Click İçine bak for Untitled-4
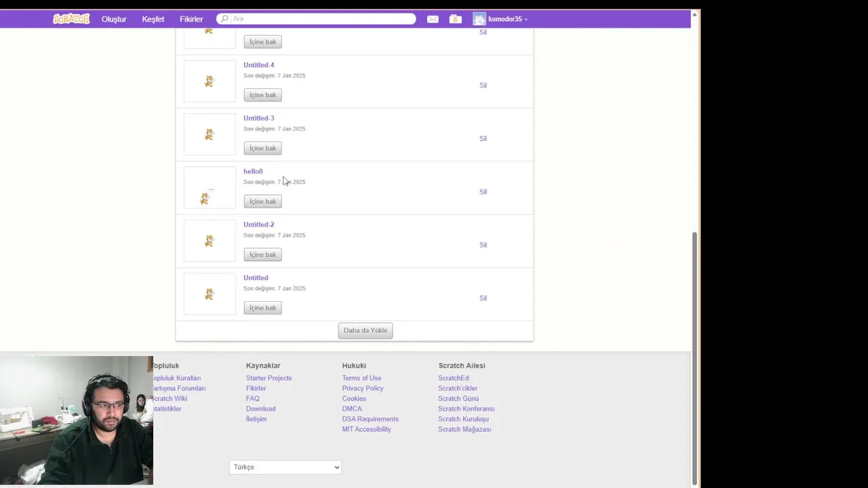The image size is (868, 488). coord(262,95)
